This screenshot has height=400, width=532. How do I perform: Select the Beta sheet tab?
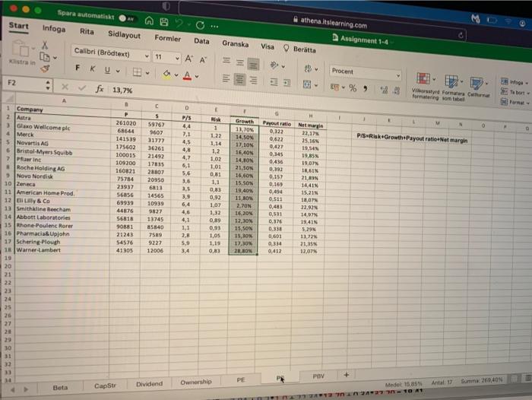(60, 387)
